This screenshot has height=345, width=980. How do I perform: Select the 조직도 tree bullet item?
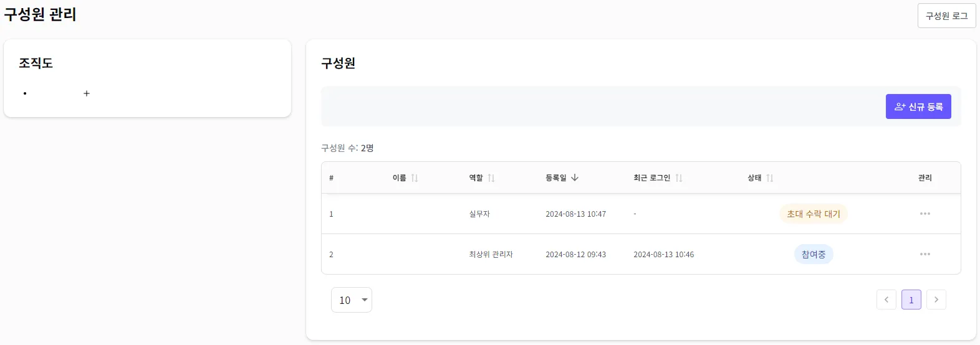[x=25, y=93]
